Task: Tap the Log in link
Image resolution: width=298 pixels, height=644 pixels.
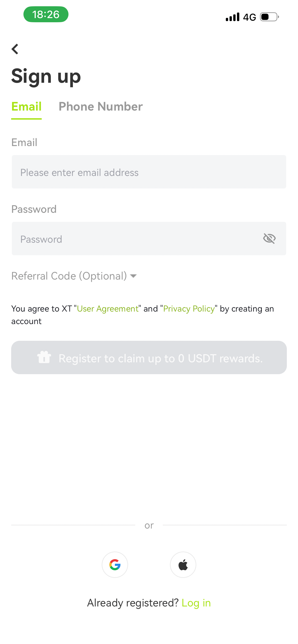Action: [196, 603]
